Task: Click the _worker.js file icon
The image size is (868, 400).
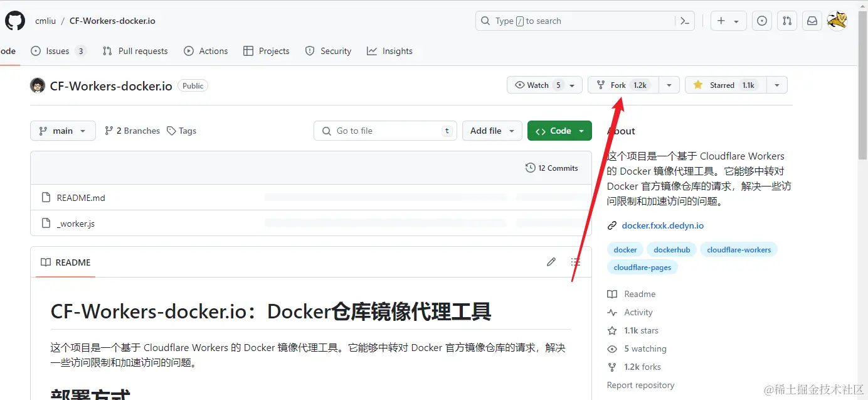Action: (x=46, y=223)
